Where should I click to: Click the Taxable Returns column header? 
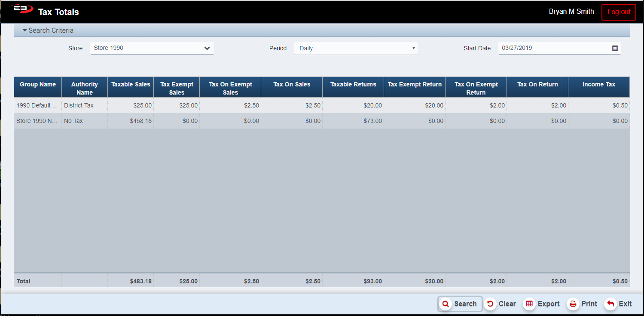(353, 85)
